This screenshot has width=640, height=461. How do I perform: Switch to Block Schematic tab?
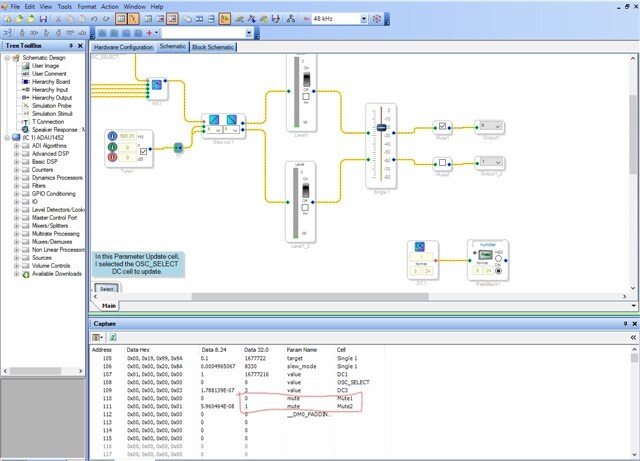(213, 47)
